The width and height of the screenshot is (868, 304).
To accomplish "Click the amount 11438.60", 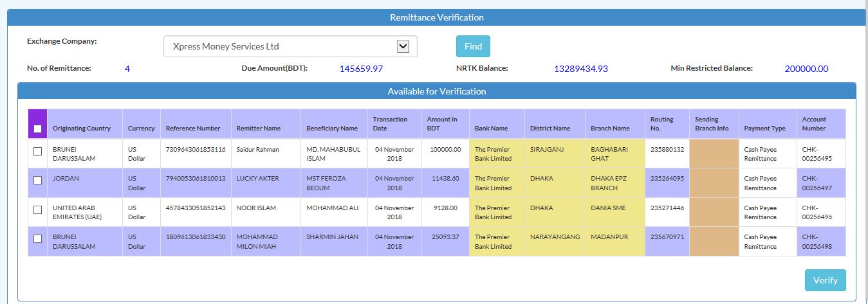I will 445,179.
